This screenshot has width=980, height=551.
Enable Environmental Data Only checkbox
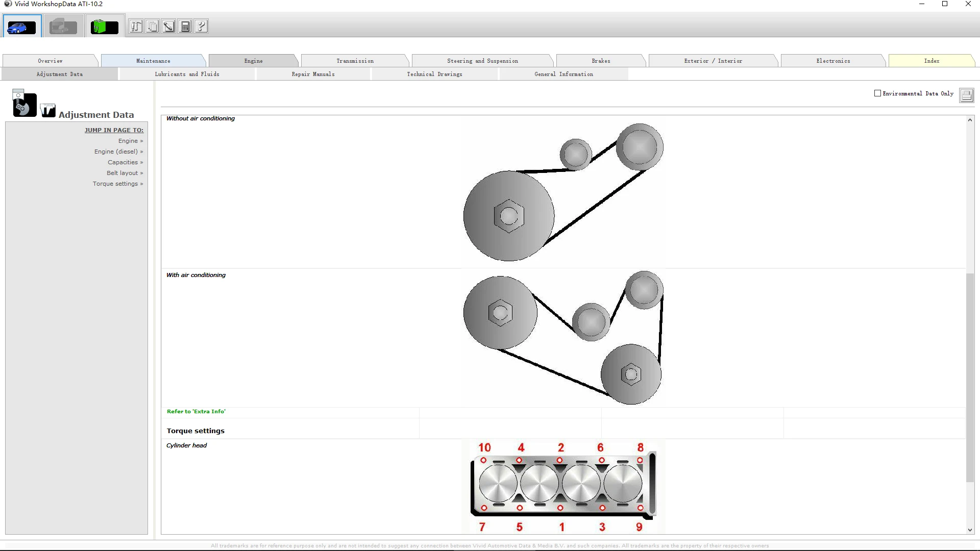(877, 93)
